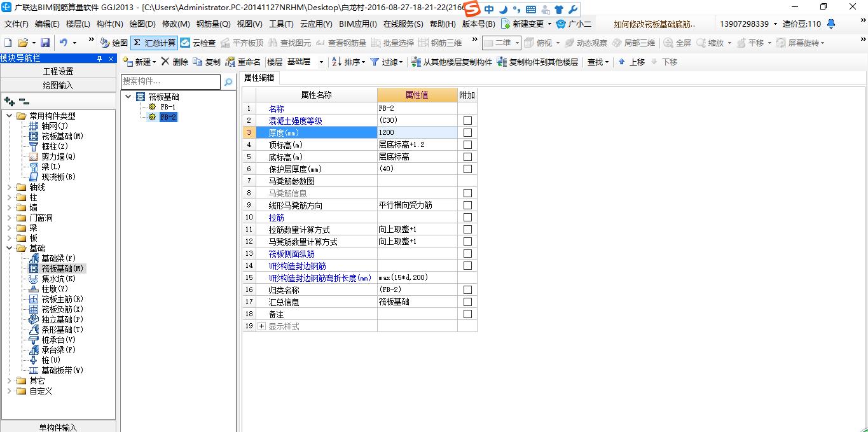The image size is (868, 432).
Task: Select 框柱(Z) in the navigation tree
Action: pyautogui.click(x=55, y=146)
